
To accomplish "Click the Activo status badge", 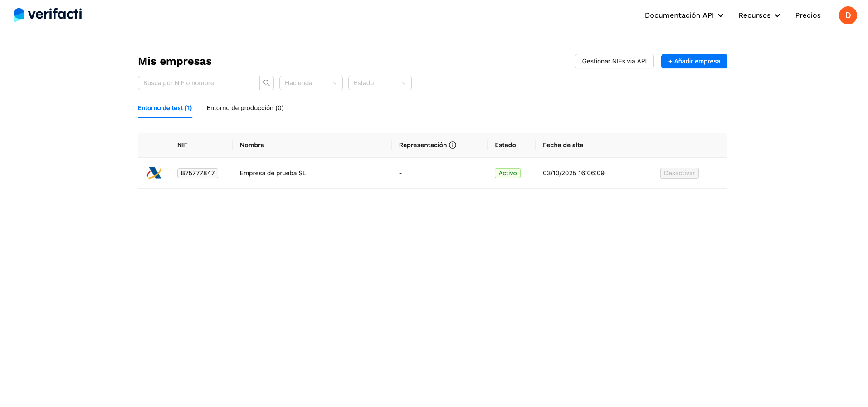I will (507, 173).
